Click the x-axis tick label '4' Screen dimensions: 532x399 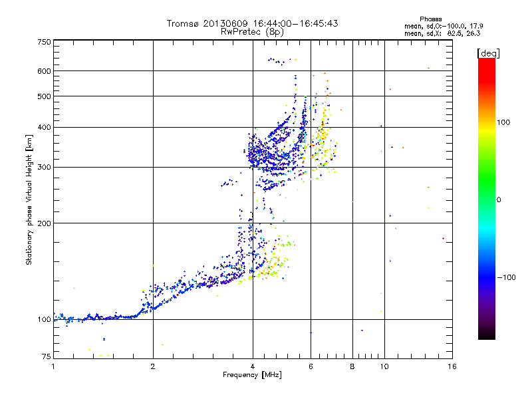[x=253, y=366]
